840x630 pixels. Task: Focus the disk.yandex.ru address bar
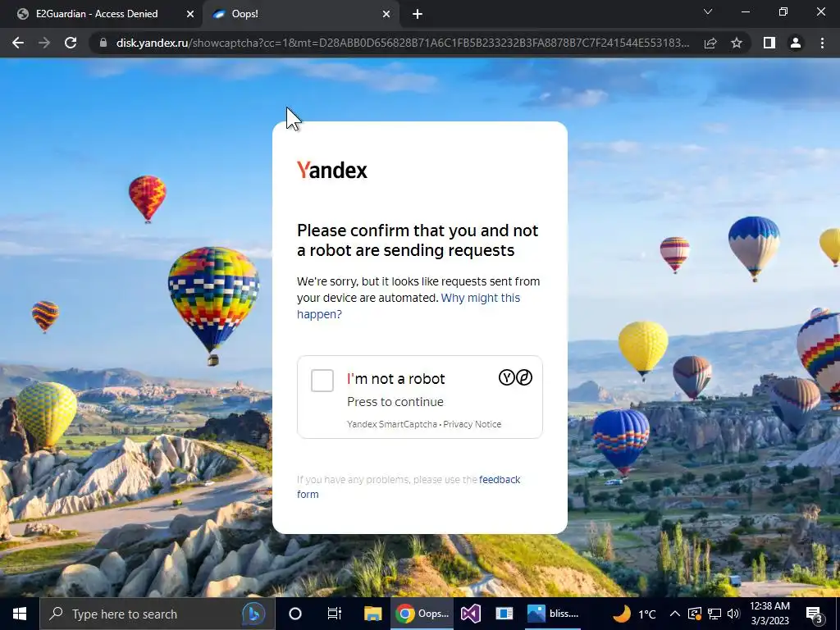click(x=403, y=43)
